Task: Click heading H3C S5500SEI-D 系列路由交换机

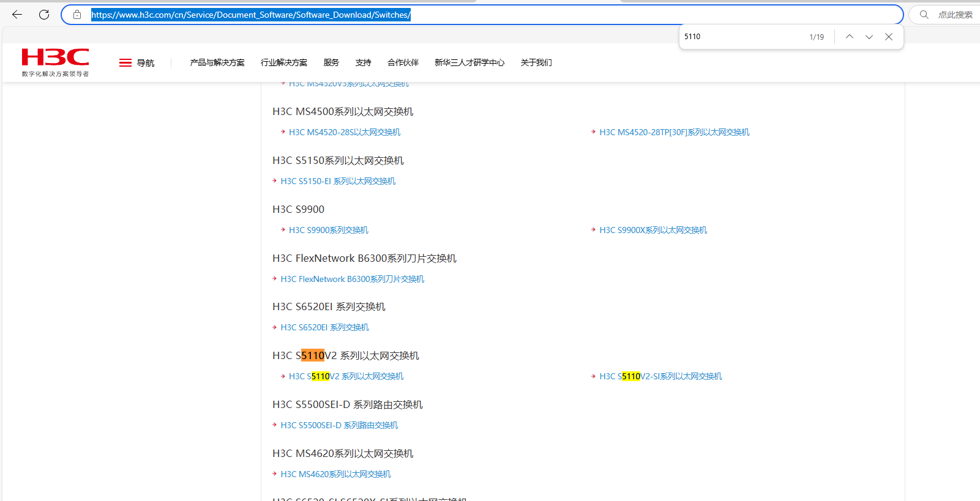Action: click(x=348, y=404)
